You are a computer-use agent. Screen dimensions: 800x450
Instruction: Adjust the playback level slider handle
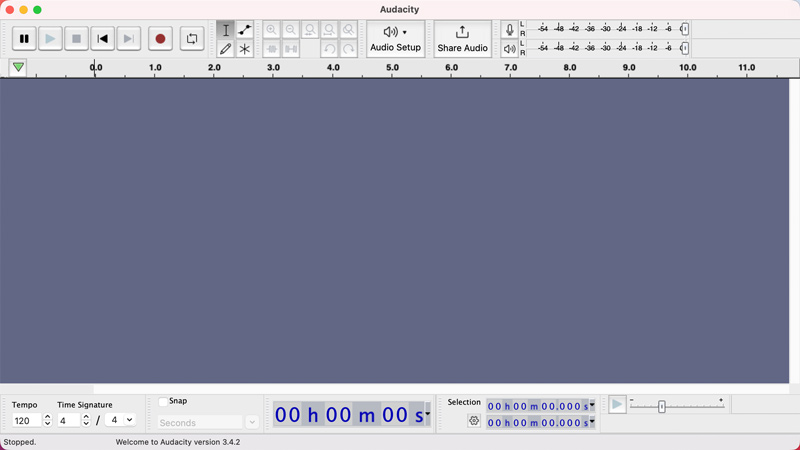(x=685, y=48)
